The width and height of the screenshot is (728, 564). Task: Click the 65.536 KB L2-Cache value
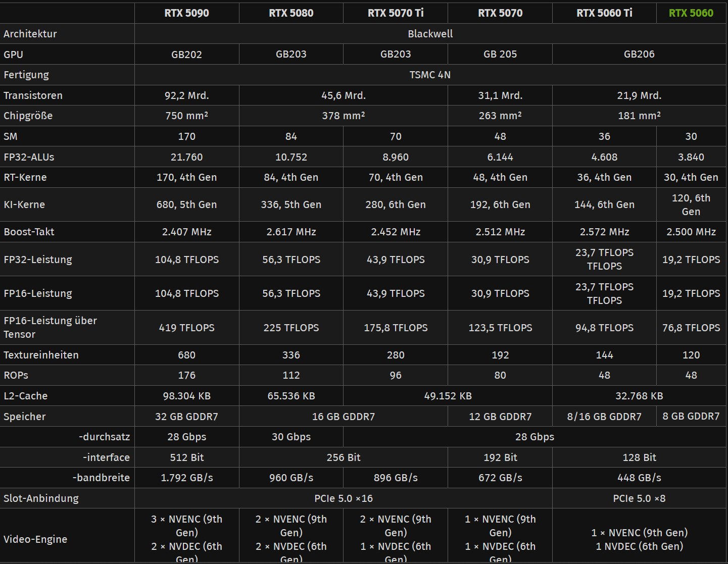click(x=291, y=396)
